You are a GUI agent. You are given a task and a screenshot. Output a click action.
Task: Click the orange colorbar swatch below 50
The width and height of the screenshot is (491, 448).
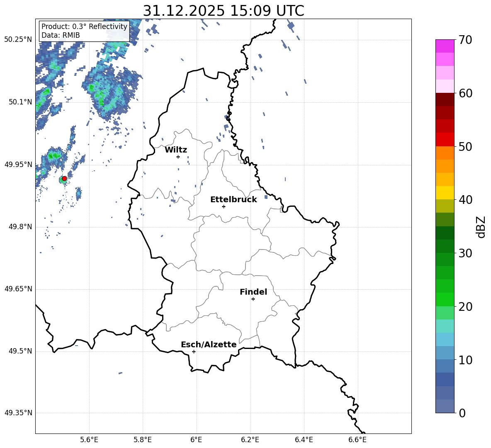[x=445, y=153]
